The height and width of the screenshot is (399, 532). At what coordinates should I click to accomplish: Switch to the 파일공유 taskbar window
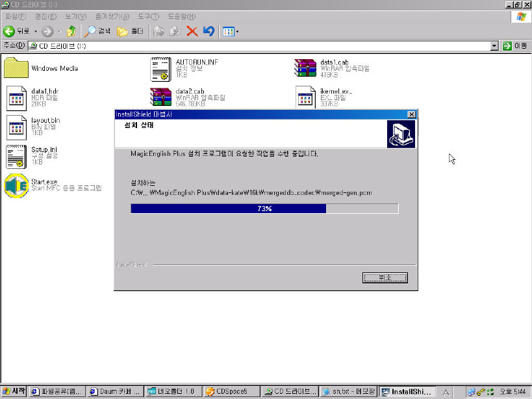pyautogui.click(x=57, y=392)
